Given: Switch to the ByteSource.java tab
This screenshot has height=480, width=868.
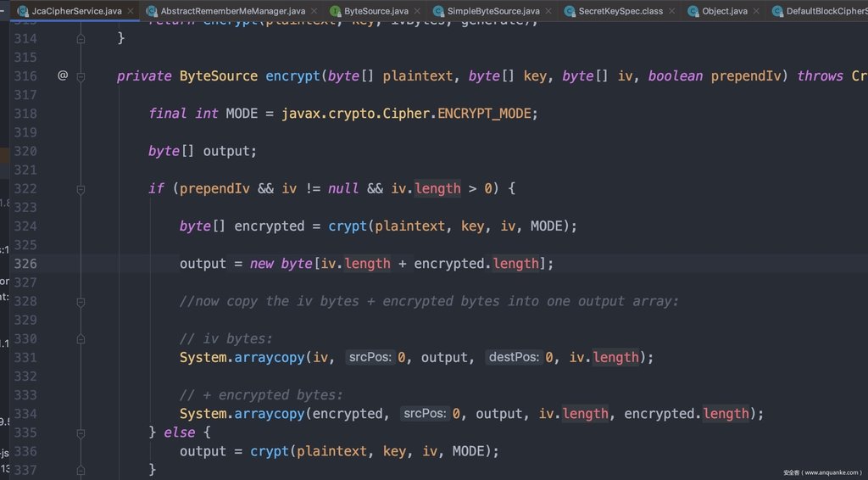Looking at the screenshot, I should pyautogui.click(x=376, y=11).
